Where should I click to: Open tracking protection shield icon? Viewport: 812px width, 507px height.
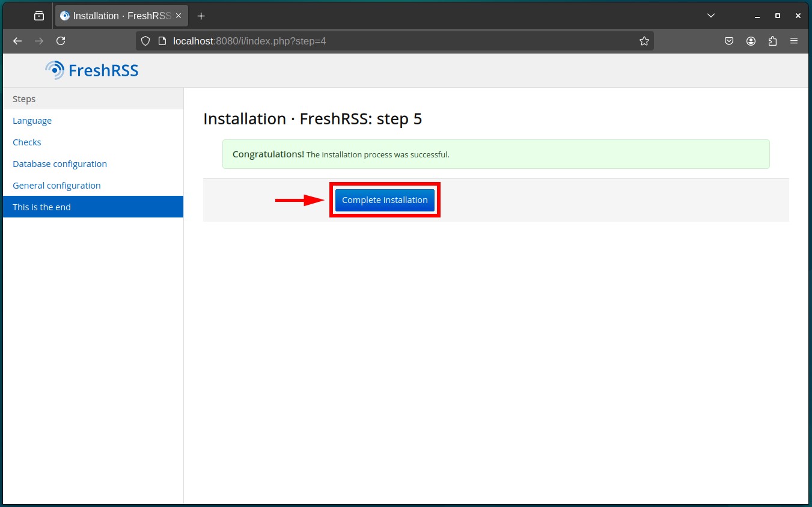[145, 41]
